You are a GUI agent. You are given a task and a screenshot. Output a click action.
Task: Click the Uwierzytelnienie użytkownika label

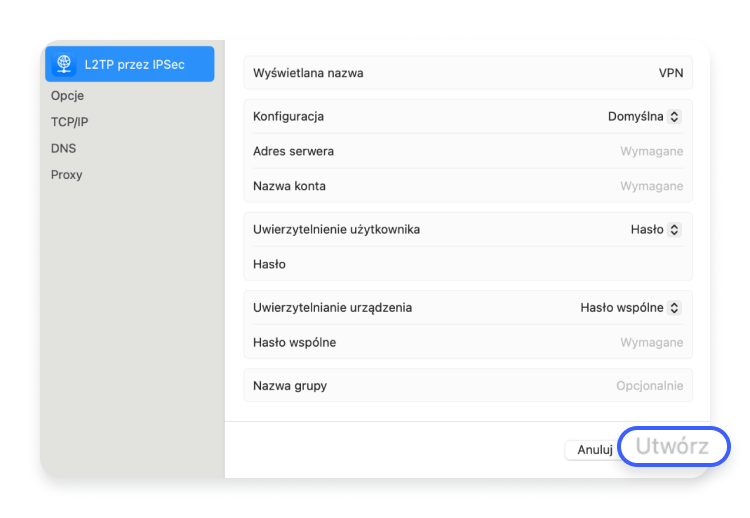[x=336, y=230]
